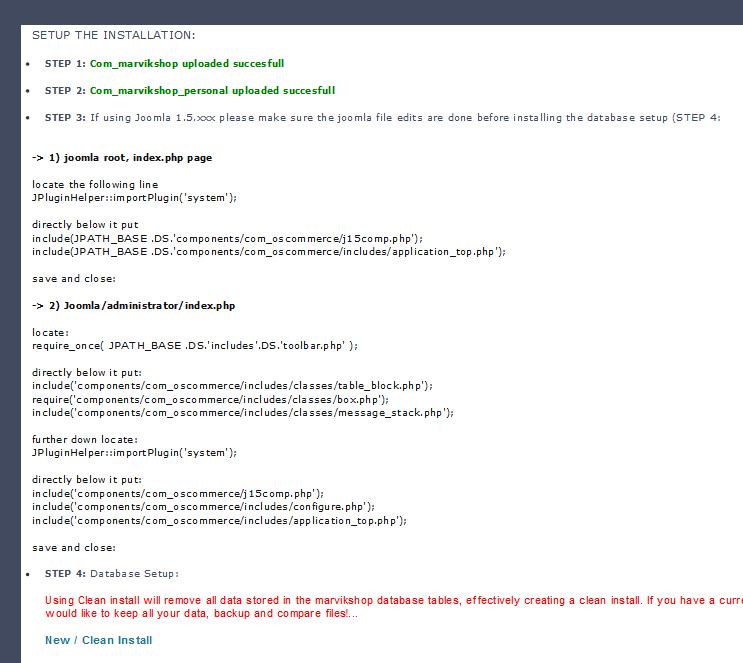Click the require box.php line
This screenshot has height=663, width=743.
210,400
